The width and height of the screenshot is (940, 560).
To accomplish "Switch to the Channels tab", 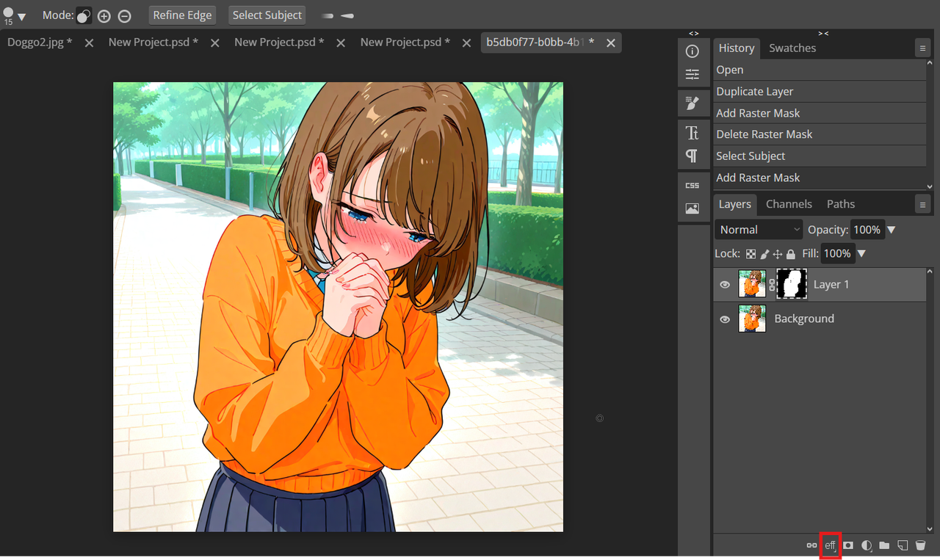I will [x=789, y=204].
